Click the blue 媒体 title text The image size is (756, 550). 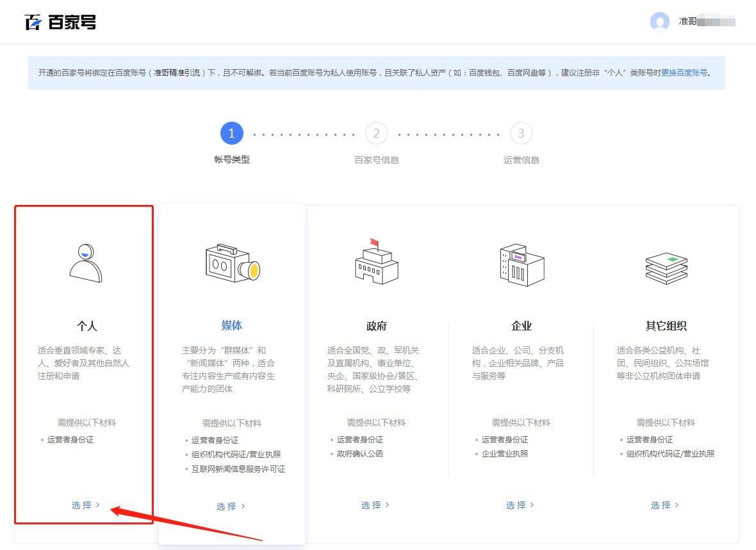tap(231, 325)
